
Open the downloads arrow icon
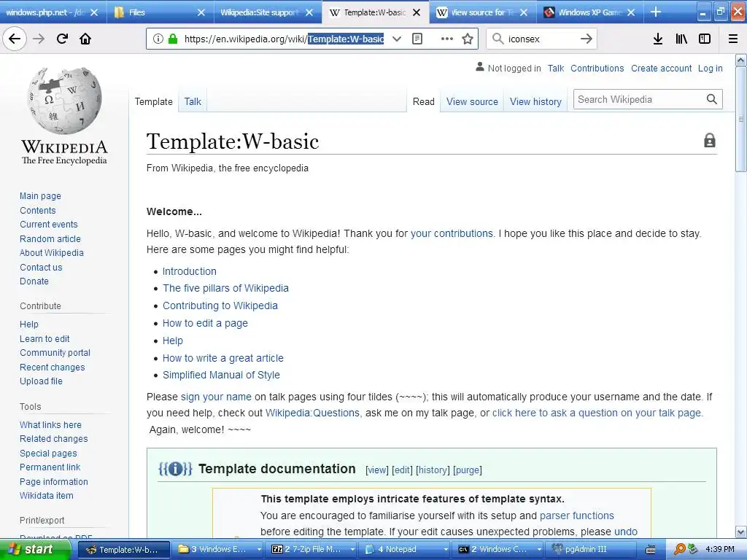point(658,39)
